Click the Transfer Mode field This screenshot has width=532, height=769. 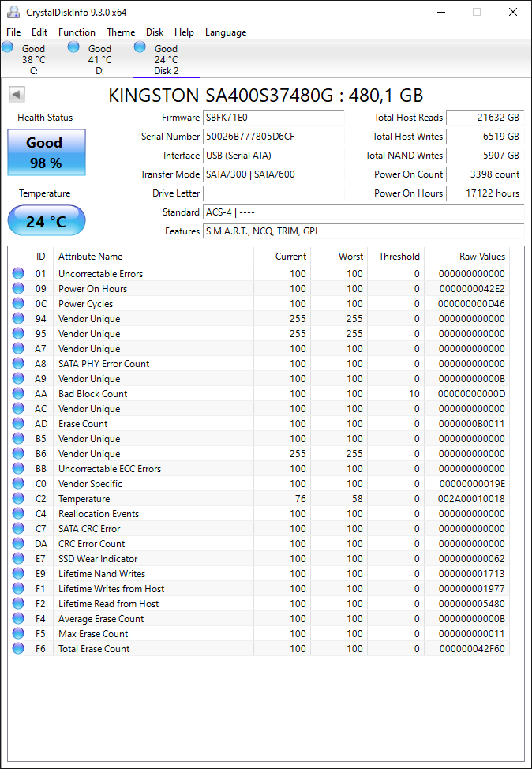tap(274, 174)
